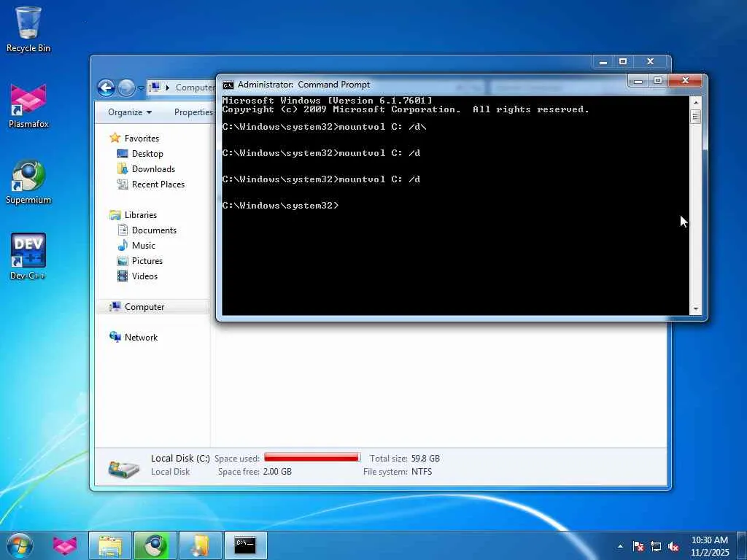Click the "59.8 GB" total size value
Screen dimensions: 747x560
click(x=425, y=458)
